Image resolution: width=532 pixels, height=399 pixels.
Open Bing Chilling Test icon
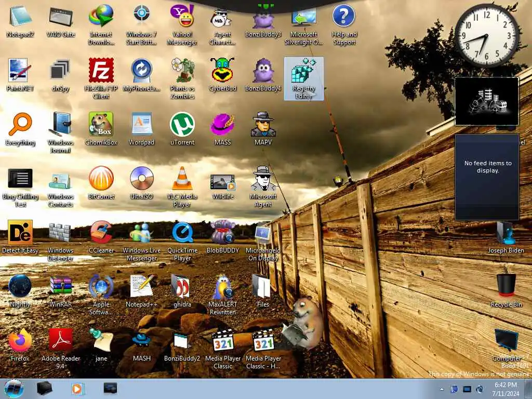20,187
